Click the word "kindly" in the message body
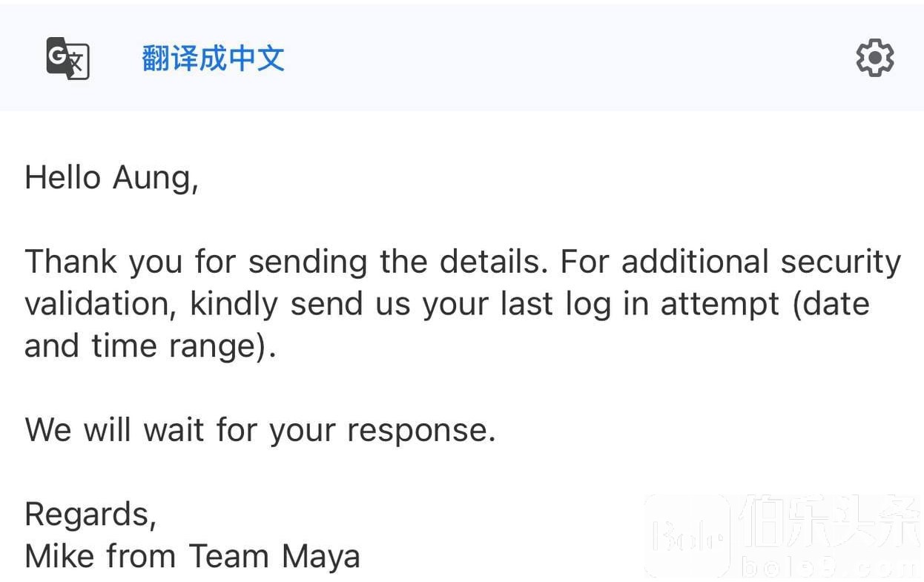 pos(234,305)
